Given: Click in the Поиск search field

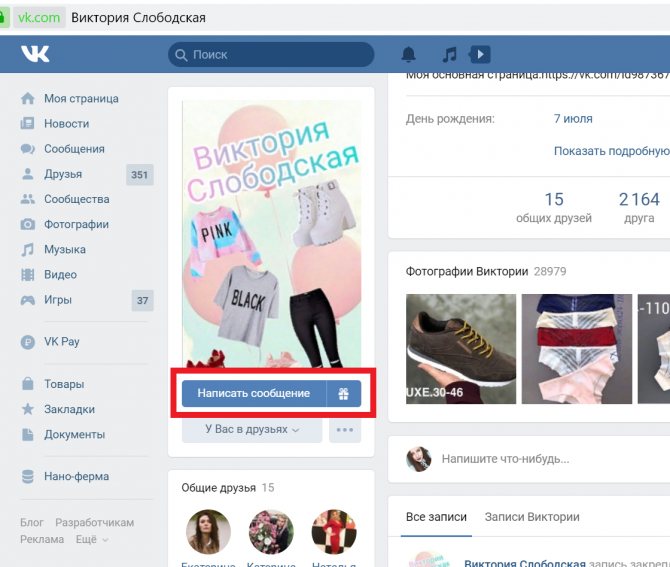Looking at the screenshot, I should (x=270, y=54).
